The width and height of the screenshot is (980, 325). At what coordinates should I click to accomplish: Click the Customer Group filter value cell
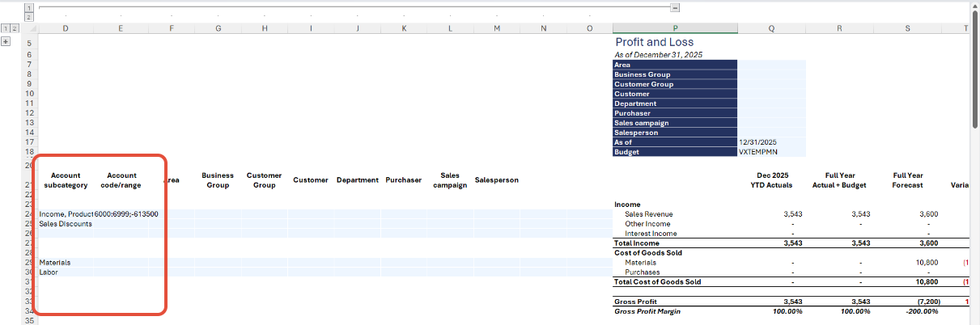(x=771, y=84)
